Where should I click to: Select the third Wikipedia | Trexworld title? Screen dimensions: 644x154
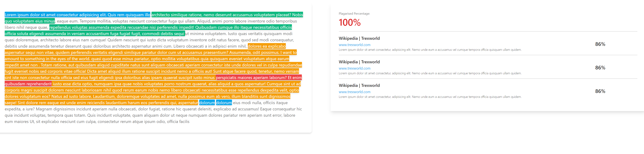(x=359, y=85)
